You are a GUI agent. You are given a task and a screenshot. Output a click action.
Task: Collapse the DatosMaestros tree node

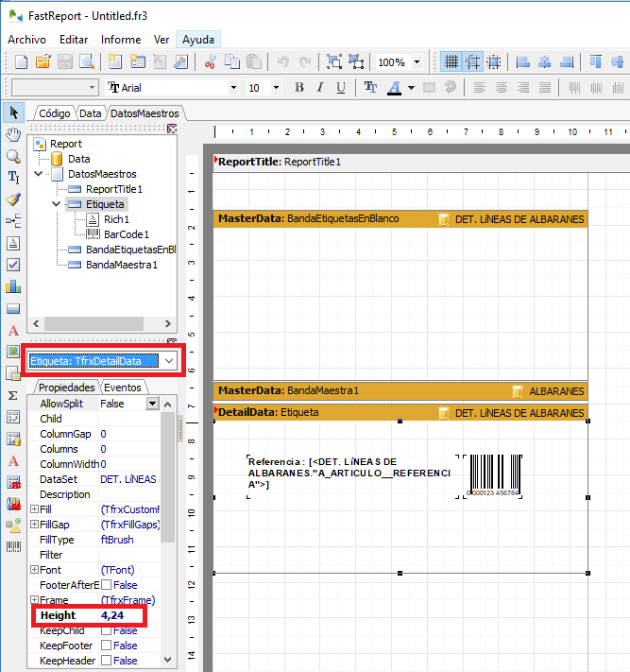pos(38,174)
